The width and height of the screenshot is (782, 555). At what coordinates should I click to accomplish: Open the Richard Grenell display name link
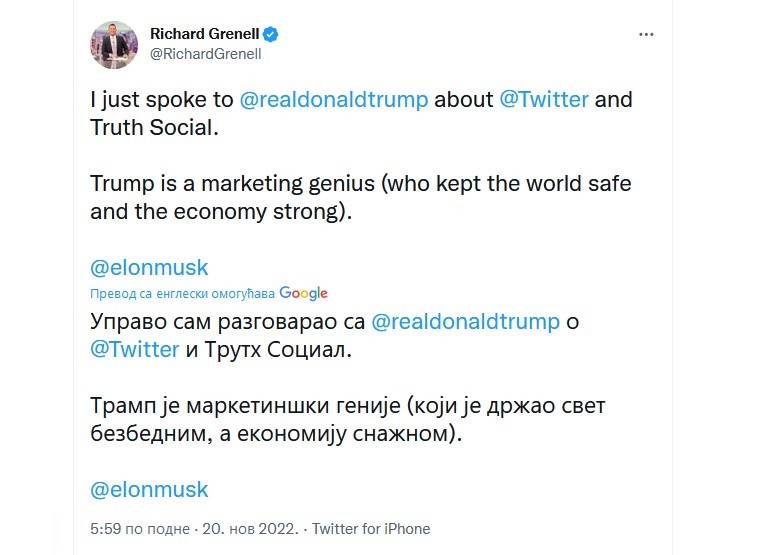click(204, 34)
